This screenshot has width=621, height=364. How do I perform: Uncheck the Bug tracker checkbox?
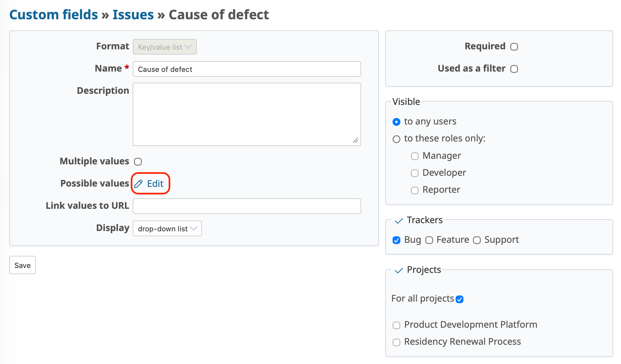point(396,240)
